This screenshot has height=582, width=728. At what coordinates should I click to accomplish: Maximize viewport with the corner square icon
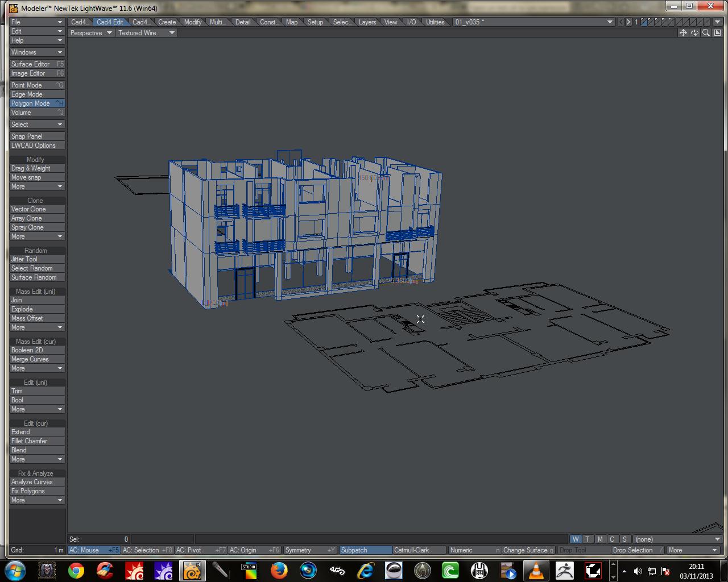[717, 33]
